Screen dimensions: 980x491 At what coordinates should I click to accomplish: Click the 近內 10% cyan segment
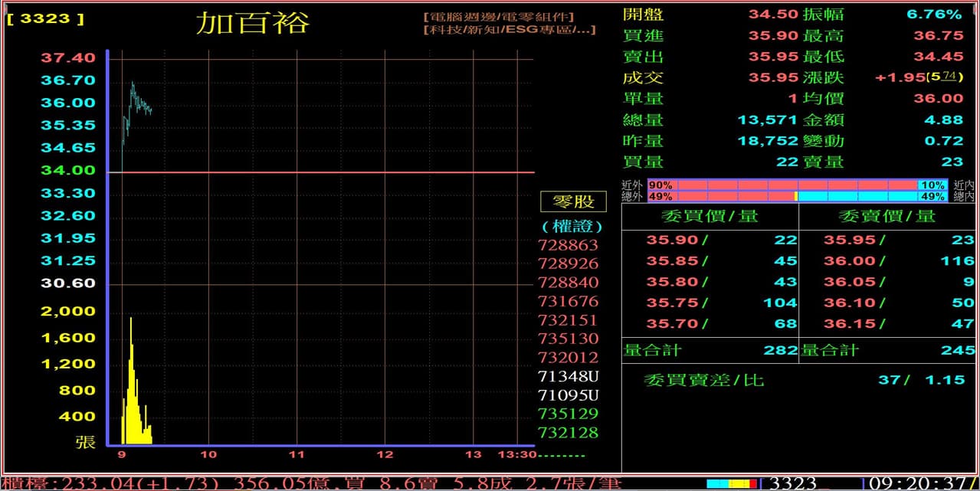coord(932,185)
